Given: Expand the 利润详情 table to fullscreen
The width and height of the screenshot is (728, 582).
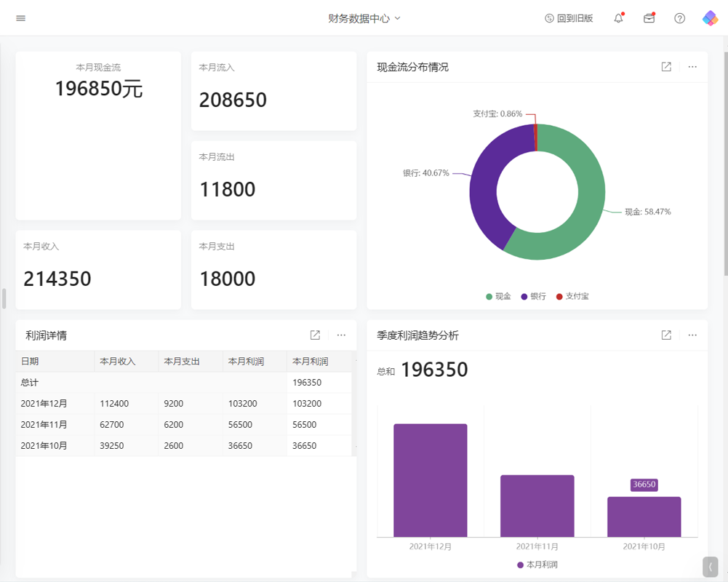Looking at the screenshot, I should tap(315, 335).
